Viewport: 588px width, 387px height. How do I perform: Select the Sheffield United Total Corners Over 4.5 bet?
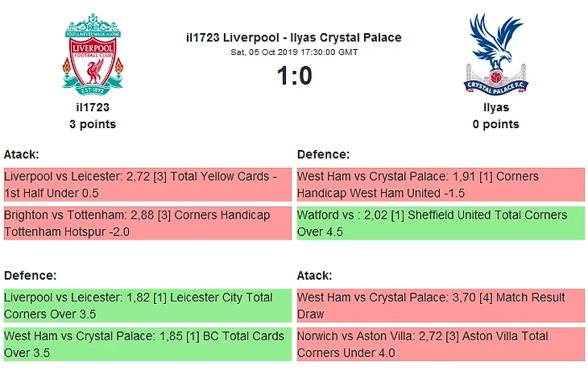[440, 223]
